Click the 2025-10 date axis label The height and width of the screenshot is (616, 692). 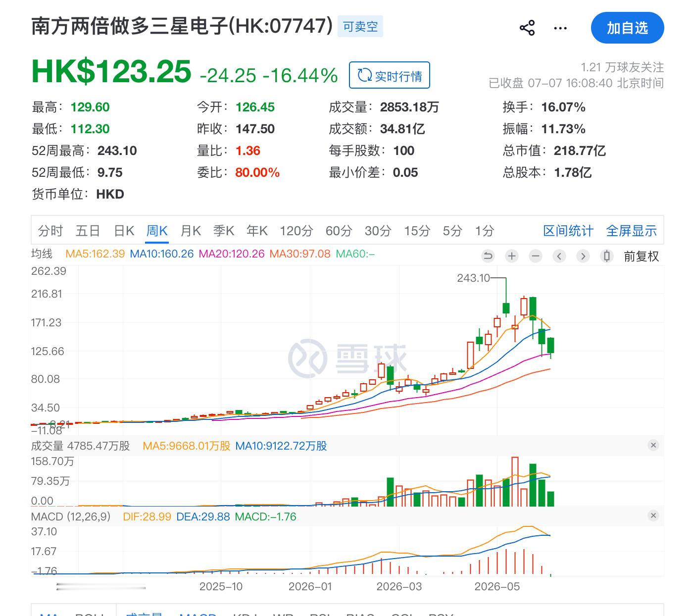pyautogui.click(x=221, y=587)
